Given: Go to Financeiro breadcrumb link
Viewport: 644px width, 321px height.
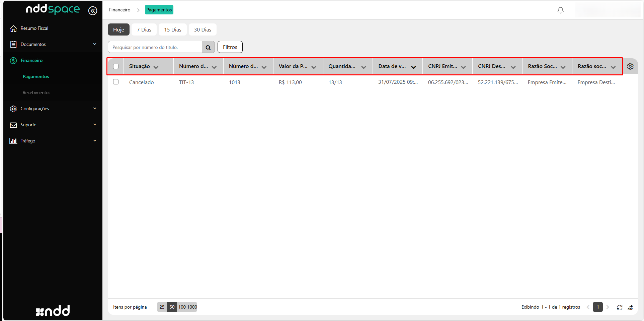Looking at the screenshot, I should click(x=119, y=10).
